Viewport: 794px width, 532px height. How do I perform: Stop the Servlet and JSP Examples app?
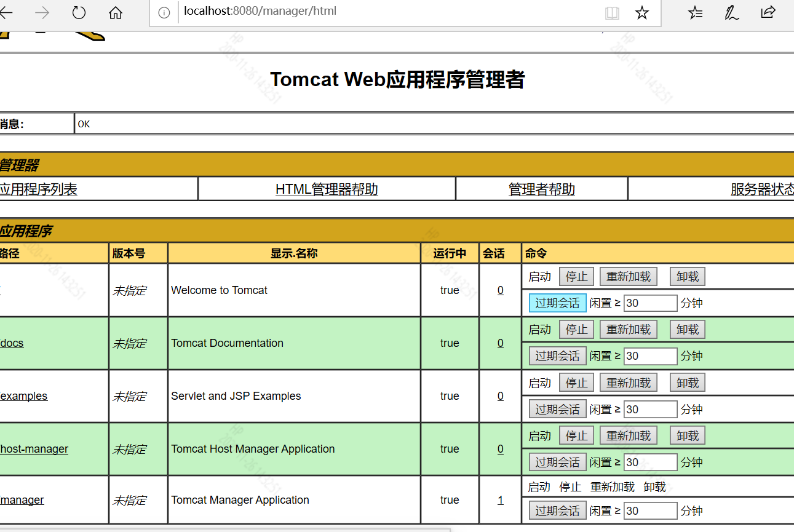point(577,383)
